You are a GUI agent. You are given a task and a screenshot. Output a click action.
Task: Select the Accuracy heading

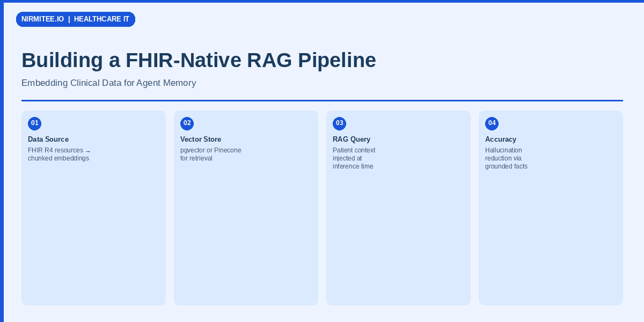pos(501,140)
